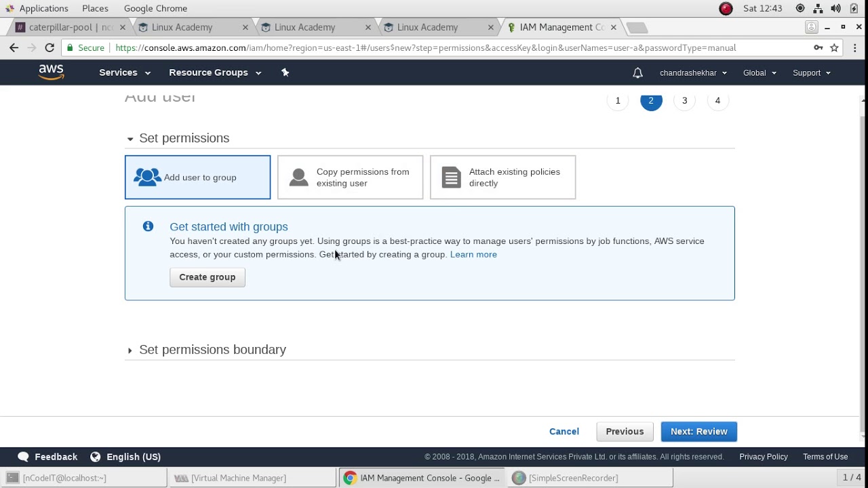The width and height of the screenshot is (868, 488).
Task: Open the Chrome three-dot menu
Action: pos(855,47)
